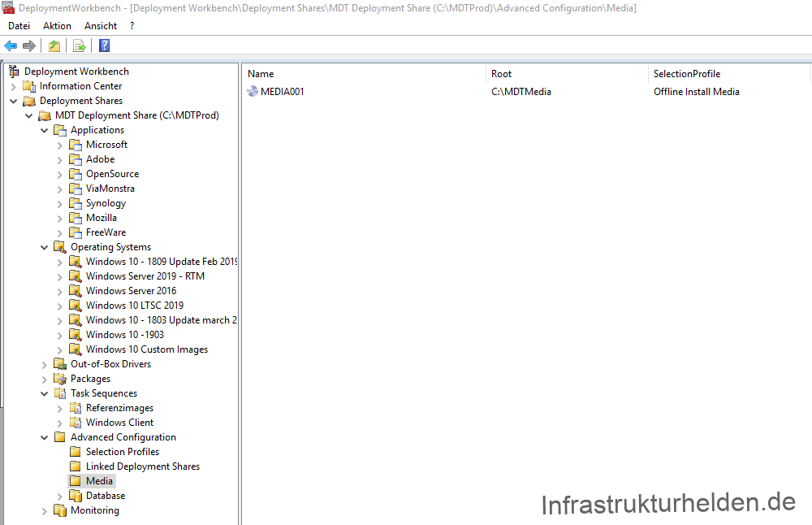Click the Out-of-Box Drivers folder icon
Image resolution: width=812 pixels, height=525 pixels.
[x=60, y=364]
